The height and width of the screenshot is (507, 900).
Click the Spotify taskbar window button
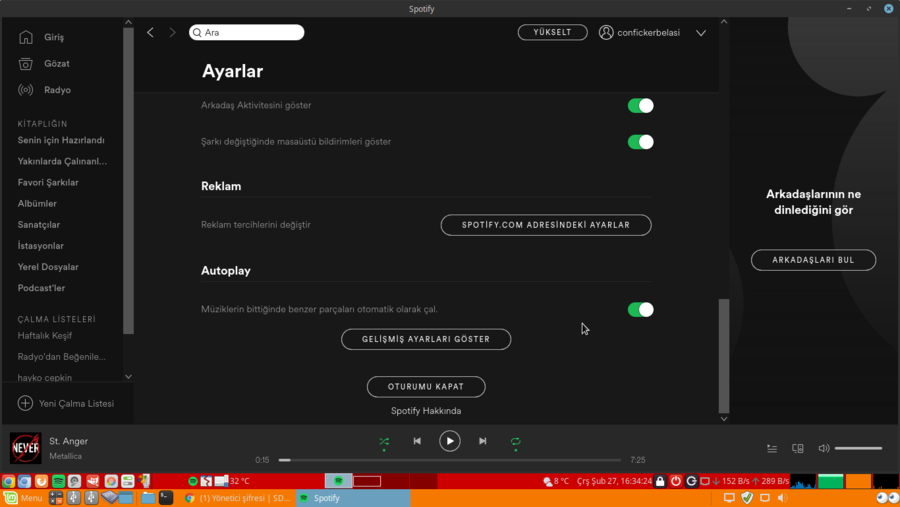pyautogui.click(x=353, y=498)
